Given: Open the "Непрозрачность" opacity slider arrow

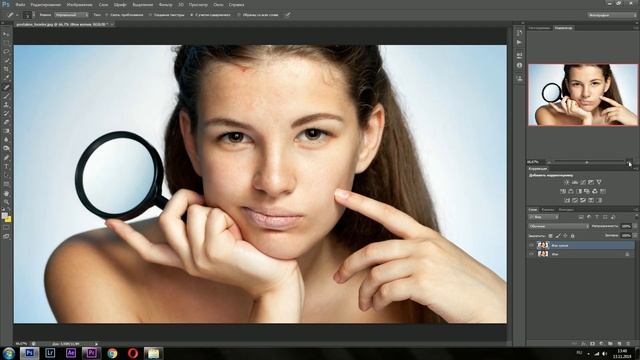Looking at the screenshot, I should (635, 226).
